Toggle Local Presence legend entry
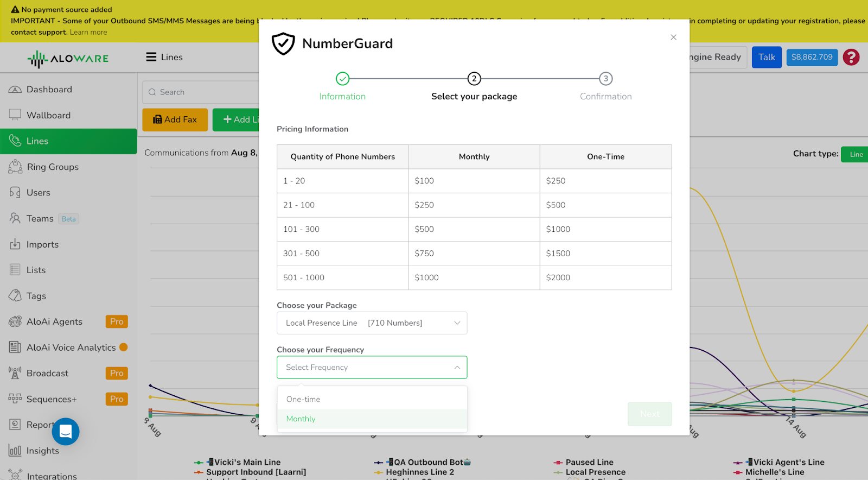The image size is (868, 480). (590, 472)
